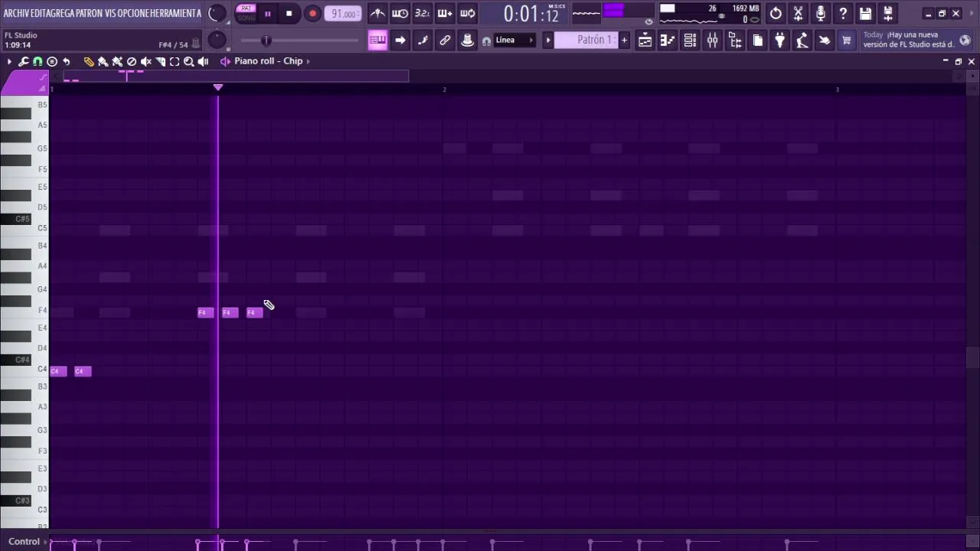Open the Mixer window
The height and width of the screenshot is (551, 980).
[712, 41]
